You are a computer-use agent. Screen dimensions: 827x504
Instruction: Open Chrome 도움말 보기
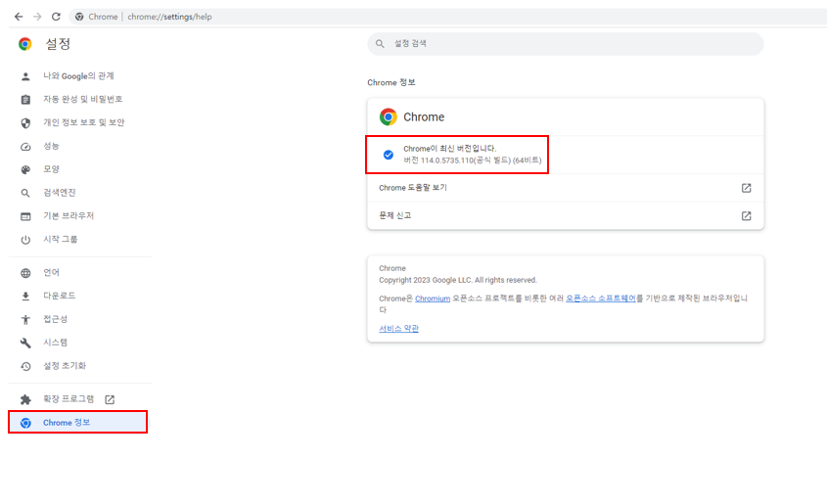pyautogui.click(x=566, y=188)
